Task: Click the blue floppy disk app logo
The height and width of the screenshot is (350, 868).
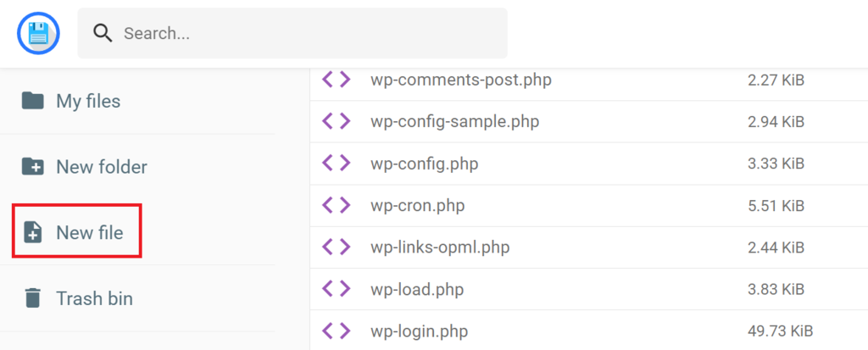Action: click(x=38, y=33)
